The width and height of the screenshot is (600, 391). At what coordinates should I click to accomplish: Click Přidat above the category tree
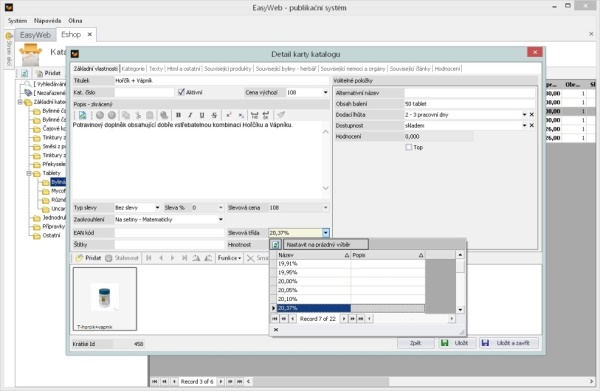[48, 73]
